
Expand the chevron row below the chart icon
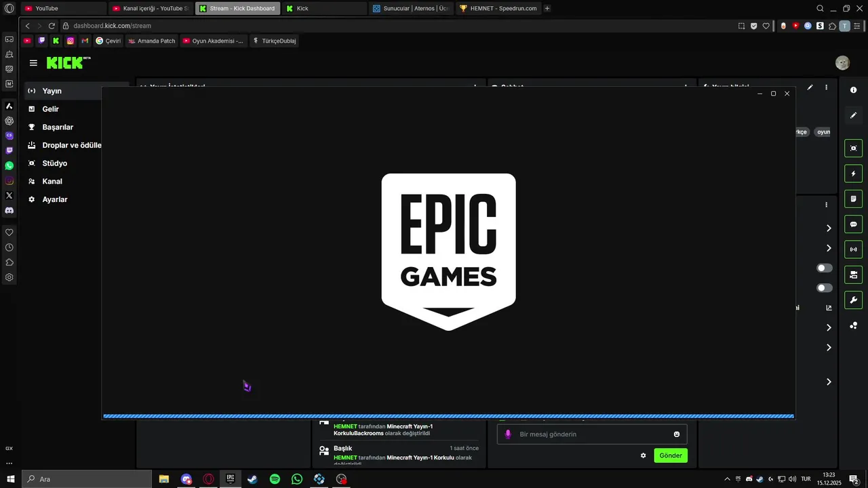pos(829,328)
